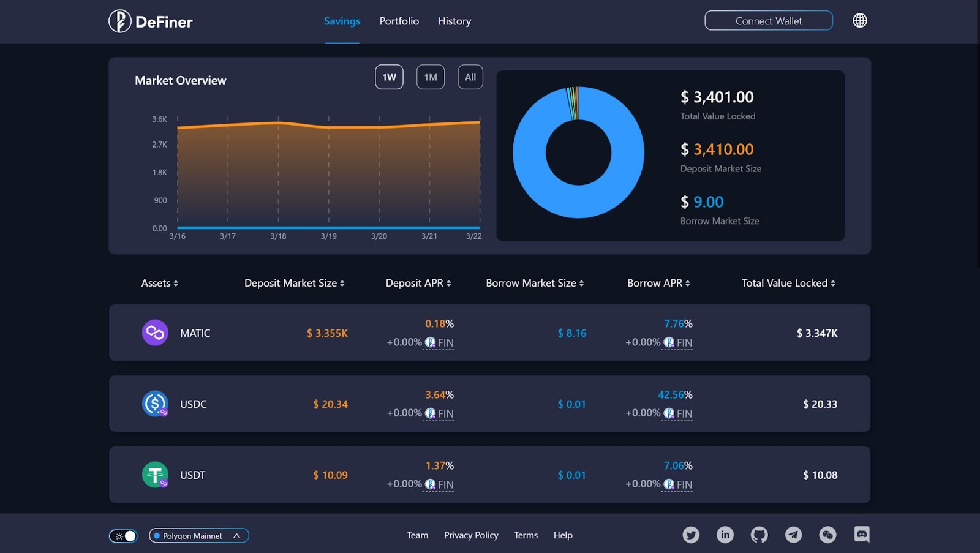Select the 1W chart range
The height and width of the screenshot is (553, 980).
click(x=390, y=77)
